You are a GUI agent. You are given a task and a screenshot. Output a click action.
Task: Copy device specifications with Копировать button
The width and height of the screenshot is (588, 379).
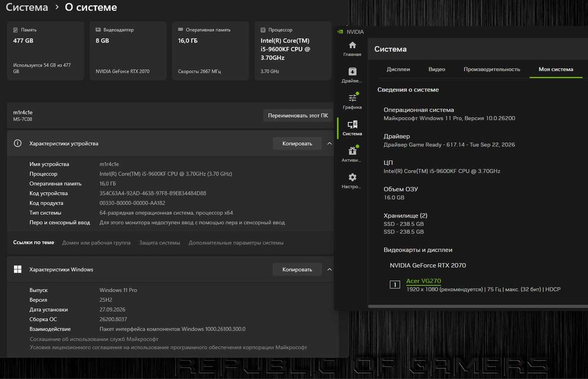click(297, 143)
